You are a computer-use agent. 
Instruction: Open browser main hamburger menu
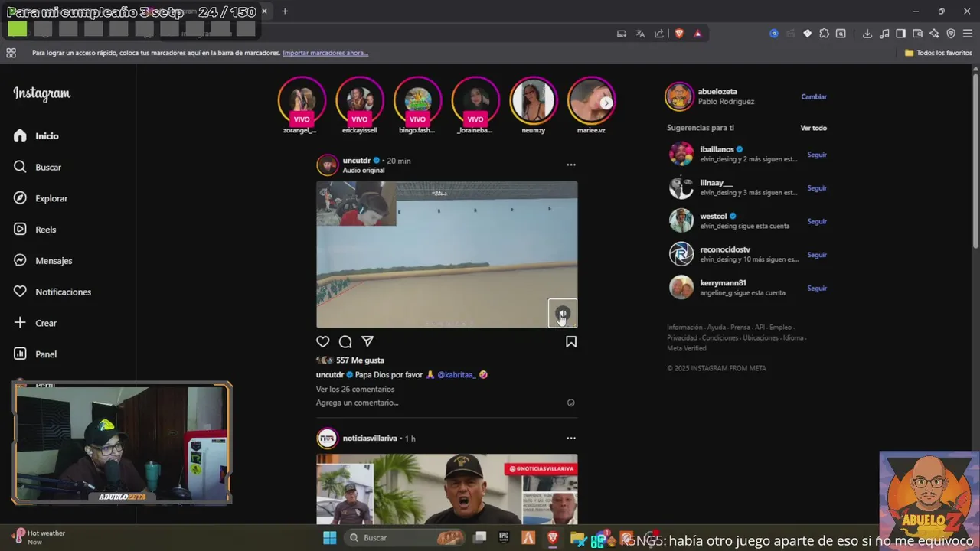968,34
